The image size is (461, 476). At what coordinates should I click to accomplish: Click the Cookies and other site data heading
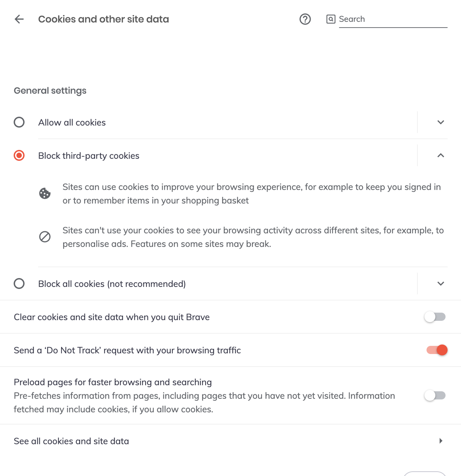103,19
